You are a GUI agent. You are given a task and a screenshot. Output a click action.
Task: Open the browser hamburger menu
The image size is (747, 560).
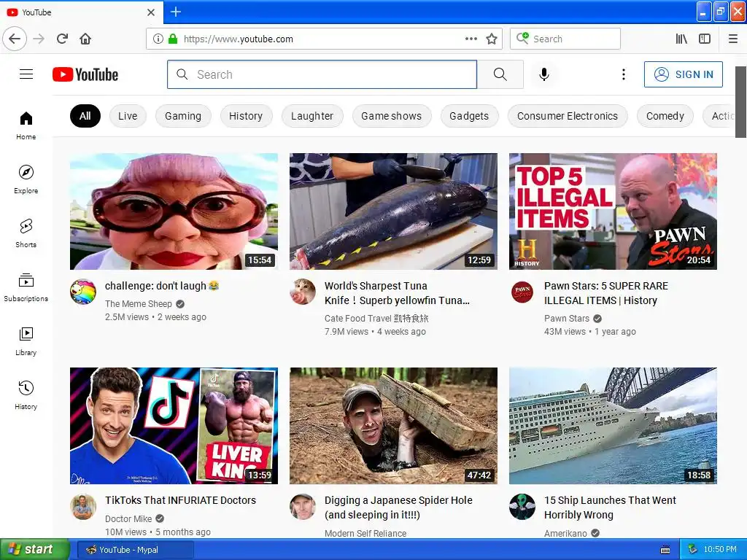point(732,39)
